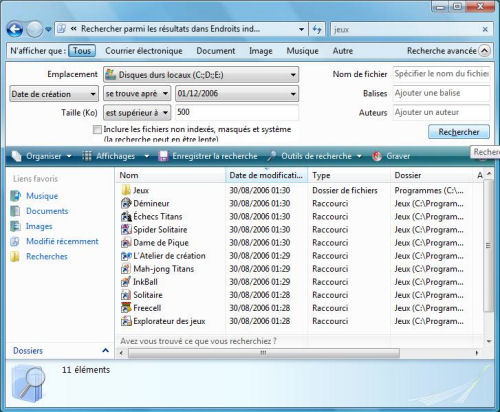
Task: Select the 'Solitaire' shortcut icon
Action: 126,295
